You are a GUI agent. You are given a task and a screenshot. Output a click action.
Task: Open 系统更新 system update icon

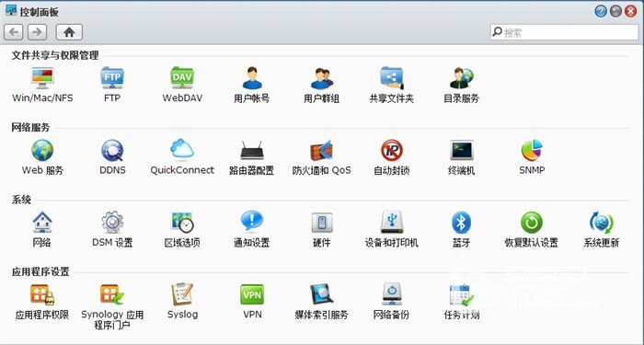(x=601, y=223)
